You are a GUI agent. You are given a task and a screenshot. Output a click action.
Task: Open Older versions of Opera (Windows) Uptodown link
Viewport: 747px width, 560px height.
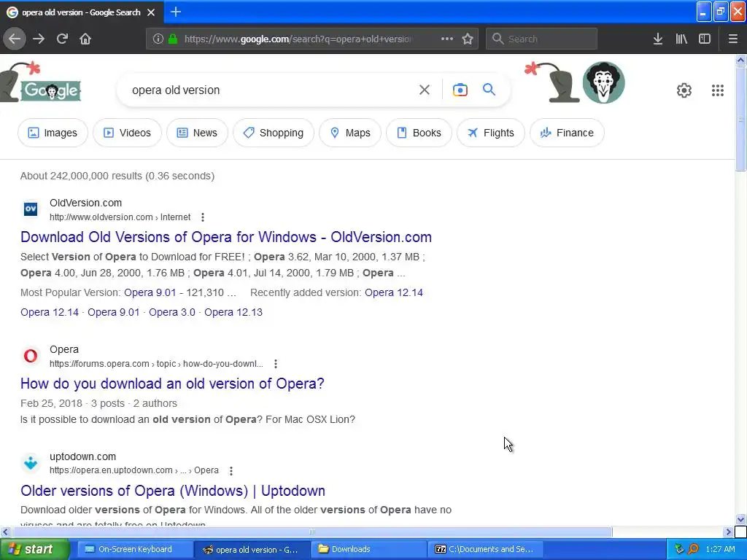(172, 491)
